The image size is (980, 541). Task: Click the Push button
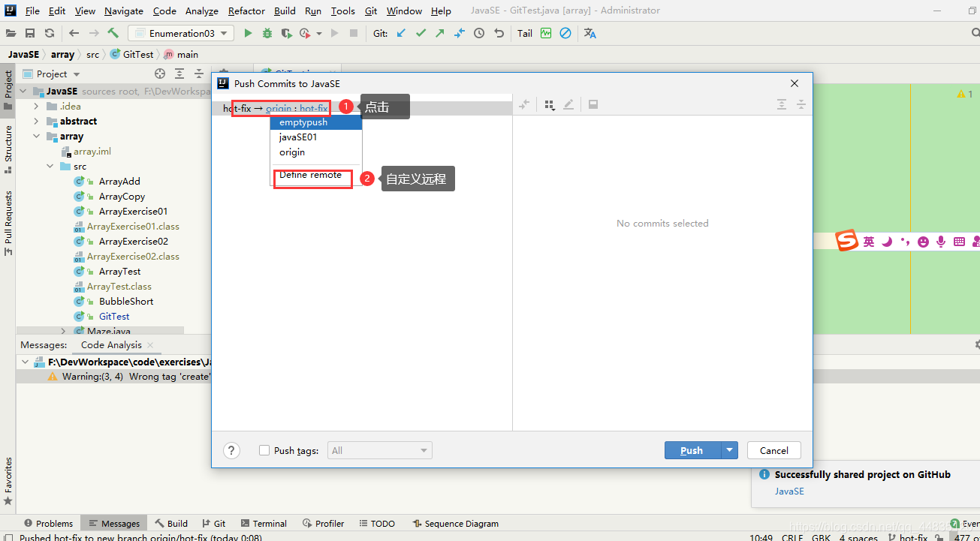pos(692,450)
